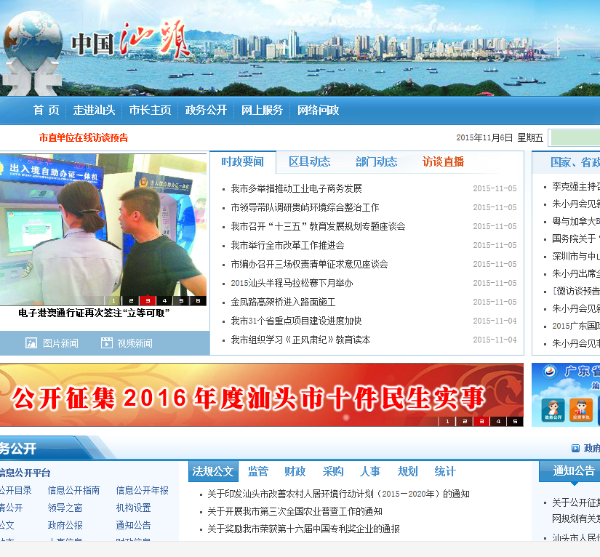Show slide 6 of the news photo carousel
The image size is (600, 557).
point(198,301)
